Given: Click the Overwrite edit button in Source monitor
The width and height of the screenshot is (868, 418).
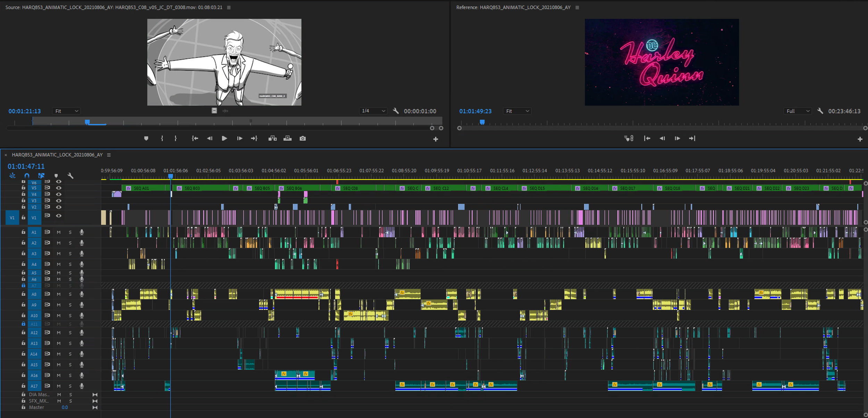Looking at the screenshot, I should [287, 138].
